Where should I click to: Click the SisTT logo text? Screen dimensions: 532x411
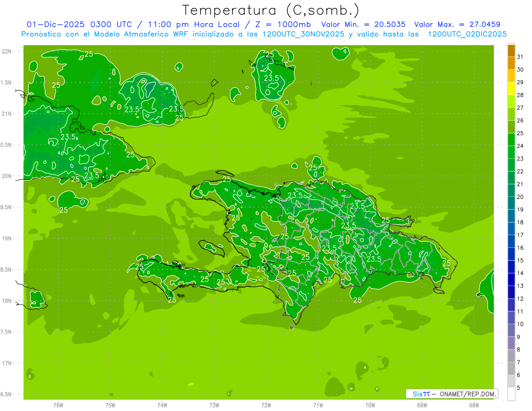click(x=421, y=394)
